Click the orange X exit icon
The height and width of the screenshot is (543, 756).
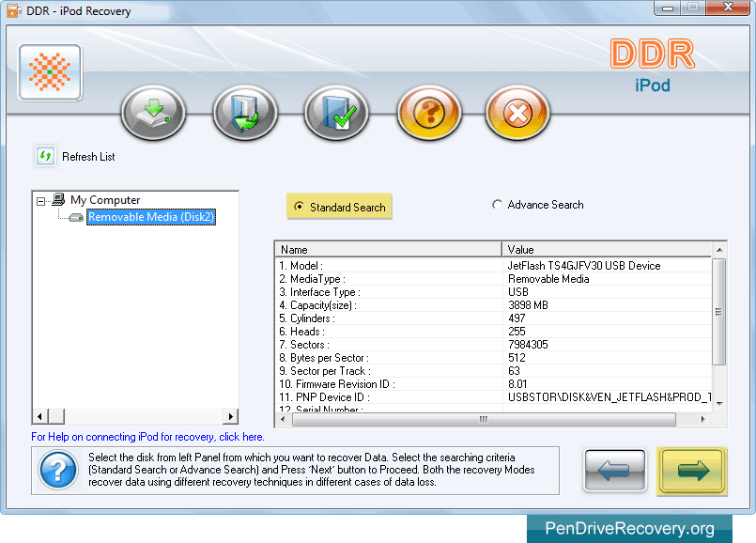pyautogui.click(x=517, y=113)
